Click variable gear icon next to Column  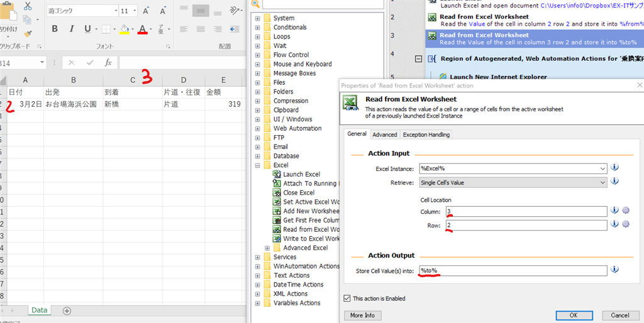(x=625, y=211)
